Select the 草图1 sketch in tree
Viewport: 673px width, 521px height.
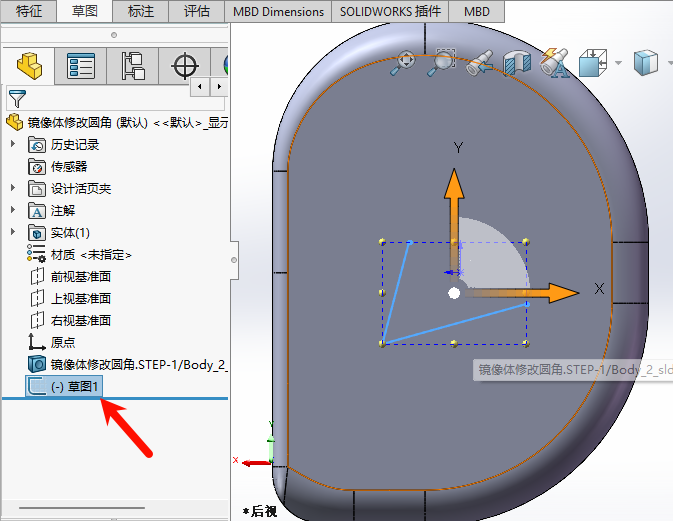(x=77, y=387)
